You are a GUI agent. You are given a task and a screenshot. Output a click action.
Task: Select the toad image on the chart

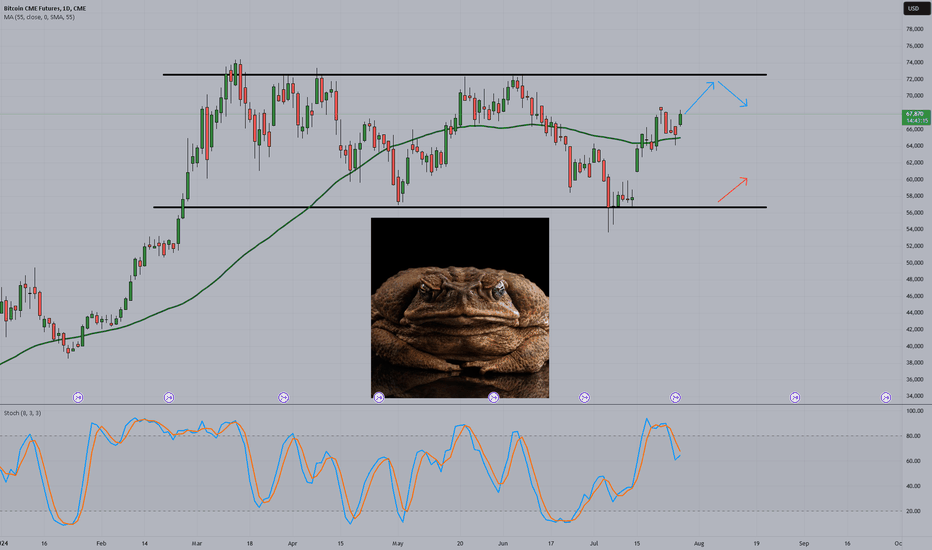460,307
